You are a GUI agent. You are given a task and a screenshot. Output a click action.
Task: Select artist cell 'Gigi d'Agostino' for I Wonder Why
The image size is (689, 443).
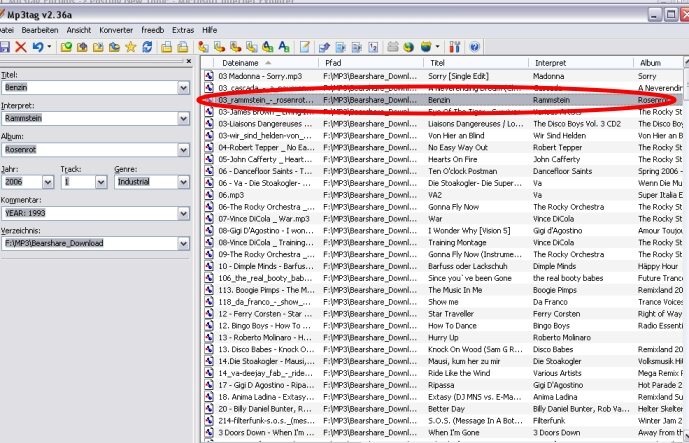tap(558, 230)
